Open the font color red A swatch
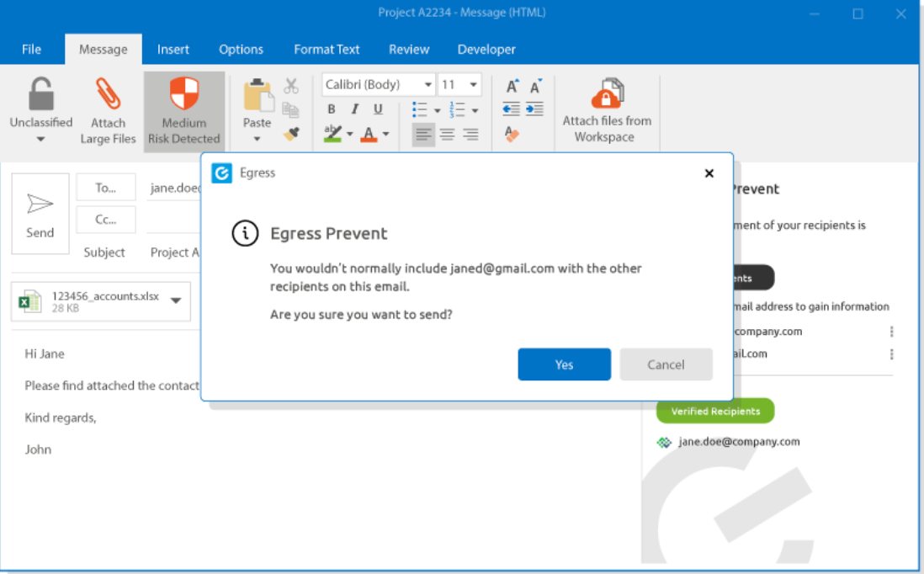This screenshot has width=924, height=574. coord(368,134)
